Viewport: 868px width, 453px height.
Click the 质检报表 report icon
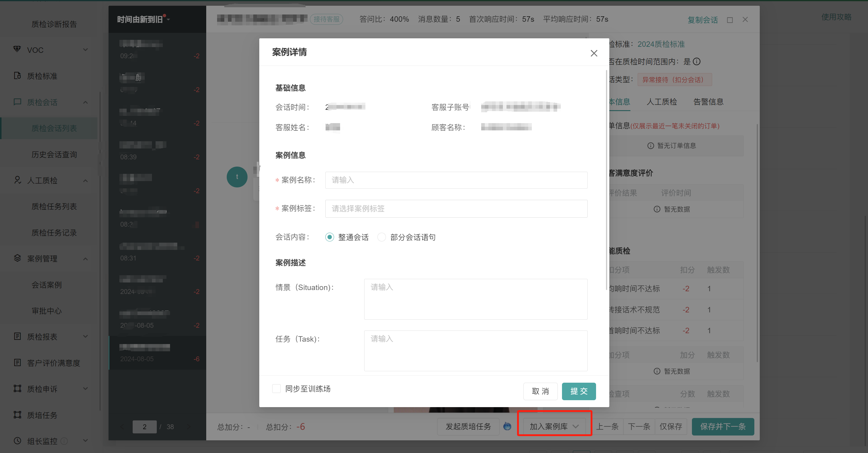[x=17, y=336]
